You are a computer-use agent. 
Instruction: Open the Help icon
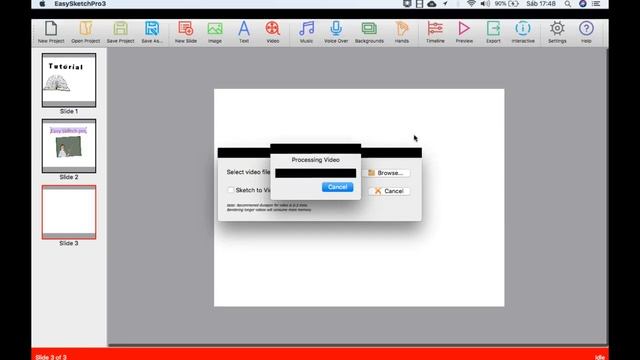[586, 32]
